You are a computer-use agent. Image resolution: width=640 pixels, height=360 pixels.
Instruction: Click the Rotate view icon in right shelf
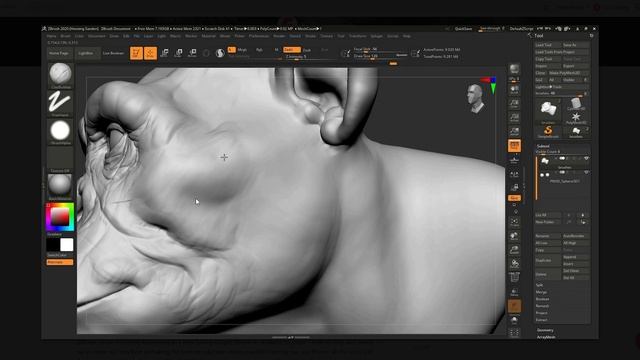click(514, 264)
